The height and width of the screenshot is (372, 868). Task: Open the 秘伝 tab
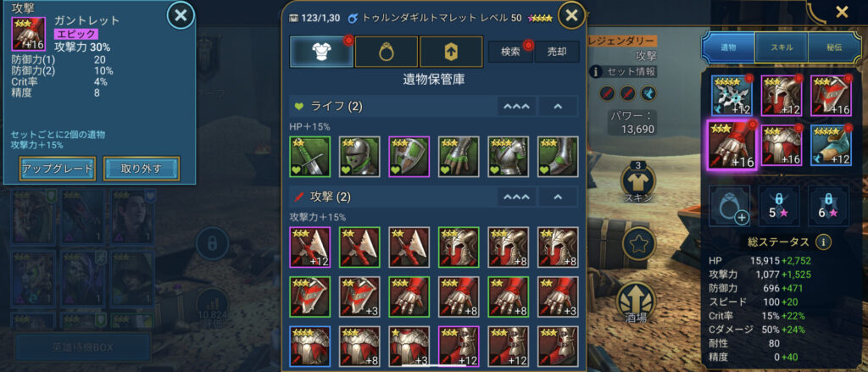point(834,47)
